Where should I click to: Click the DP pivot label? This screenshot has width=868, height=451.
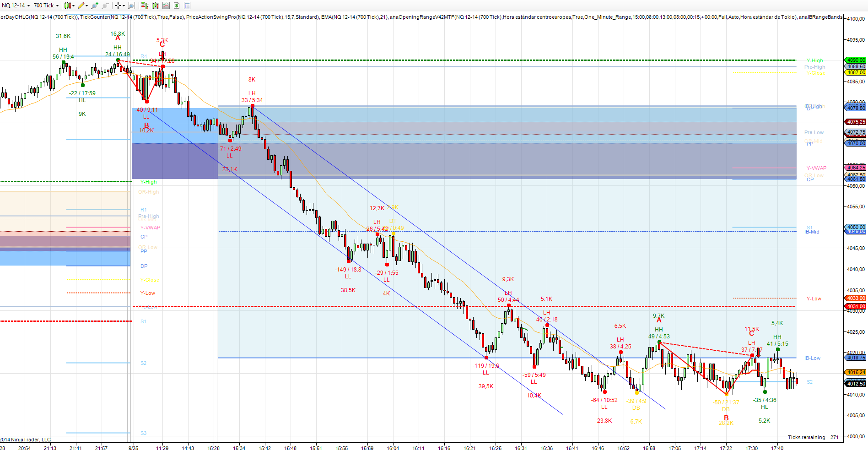tap(144, 266)
